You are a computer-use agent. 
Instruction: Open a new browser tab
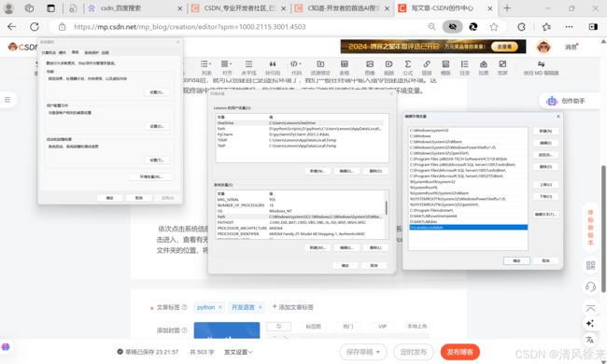click(507, 8)
